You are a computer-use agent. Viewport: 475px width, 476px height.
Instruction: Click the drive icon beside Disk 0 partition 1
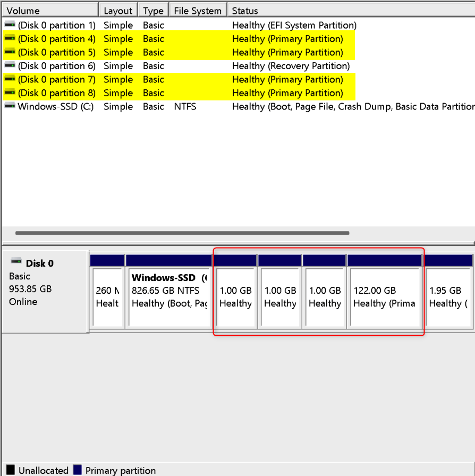[x=9, y=25]
